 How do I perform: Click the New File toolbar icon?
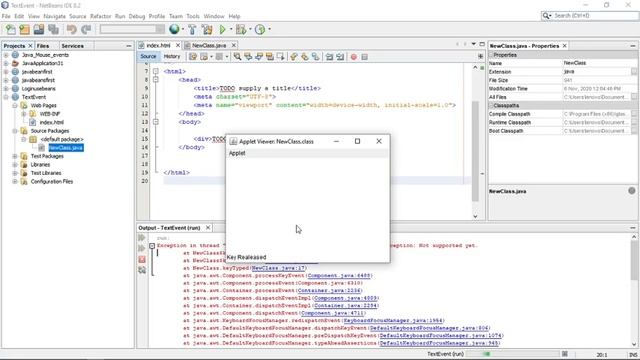point(11,29)
